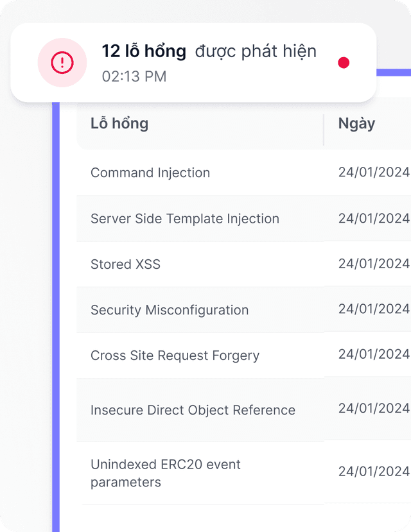Viewport: 411px width, 532px height.
Task: Select the pink circle around the exclamation icon
Action: tap(62, 62)
